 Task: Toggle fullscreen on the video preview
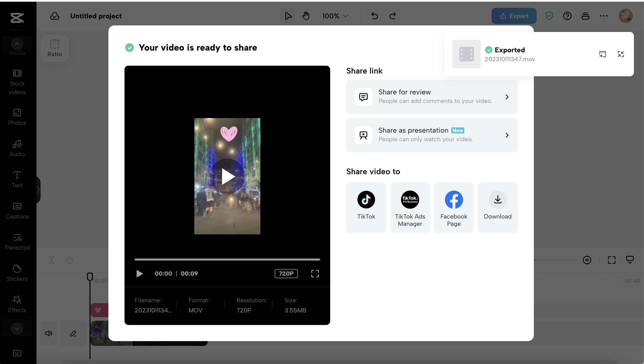click(x=315, y=274)
